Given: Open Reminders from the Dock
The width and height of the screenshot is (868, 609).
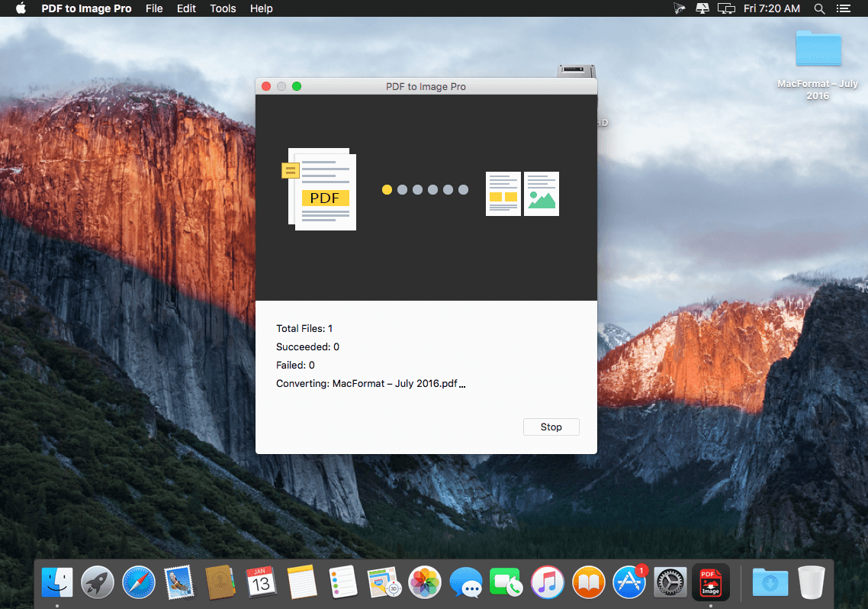Looking at the screenshot, I should pyautogui.click(x=342, y=582).
